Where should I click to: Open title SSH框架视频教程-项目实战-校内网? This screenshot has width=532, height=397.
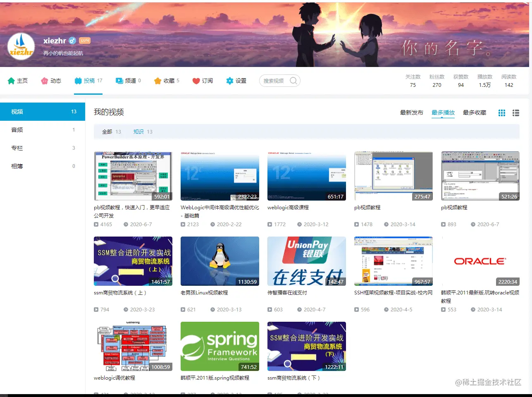394,293
